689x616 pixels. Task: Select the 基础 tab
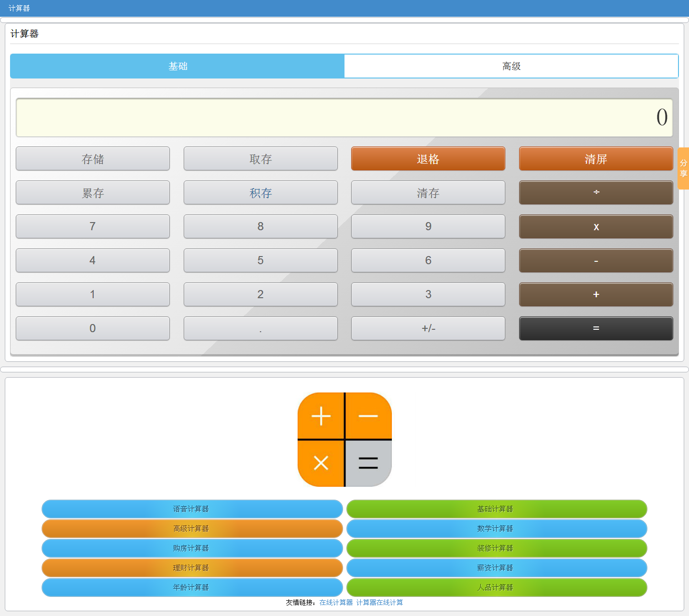178,66
